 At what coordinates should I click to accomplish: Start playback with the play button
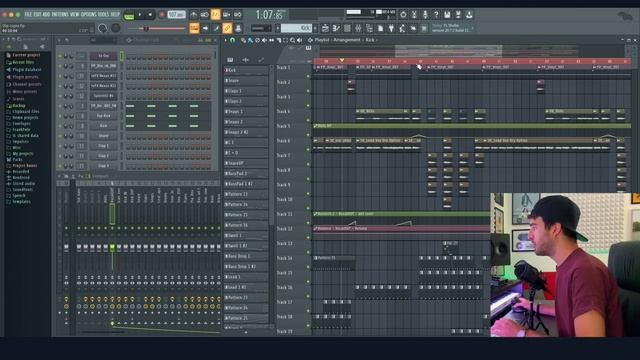point(140,15)
